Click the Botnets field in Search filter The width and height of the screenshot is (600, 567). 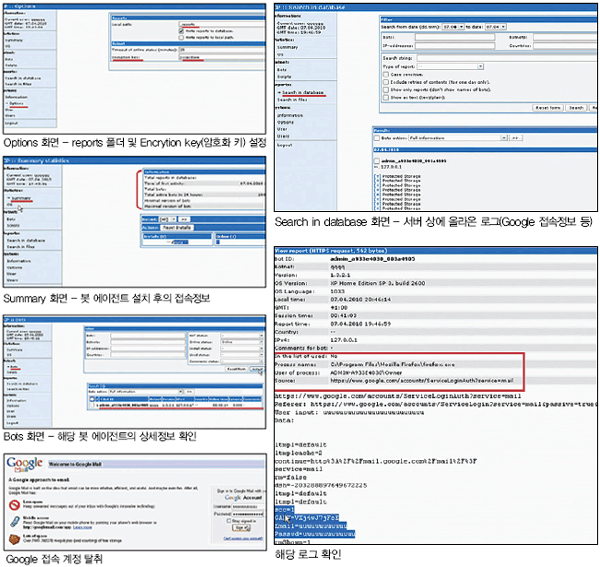pos(565,37)
